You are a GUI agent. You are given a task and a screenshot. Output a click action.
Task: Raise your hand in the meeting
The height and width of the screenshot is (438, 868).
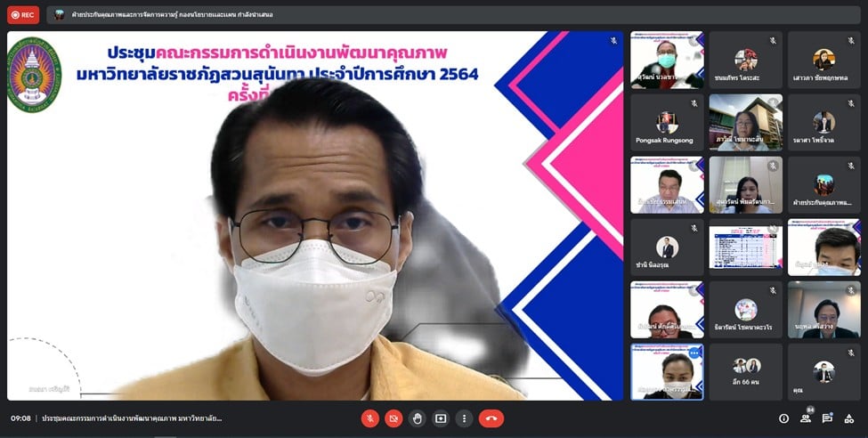pyautogui.click(x=417, y=418)
